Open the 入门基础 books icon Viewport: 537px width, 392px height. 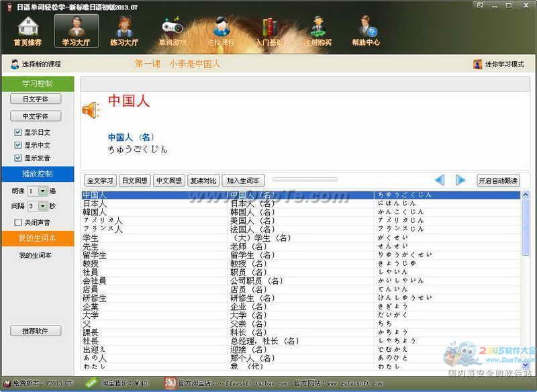click(x=269, y=31)
